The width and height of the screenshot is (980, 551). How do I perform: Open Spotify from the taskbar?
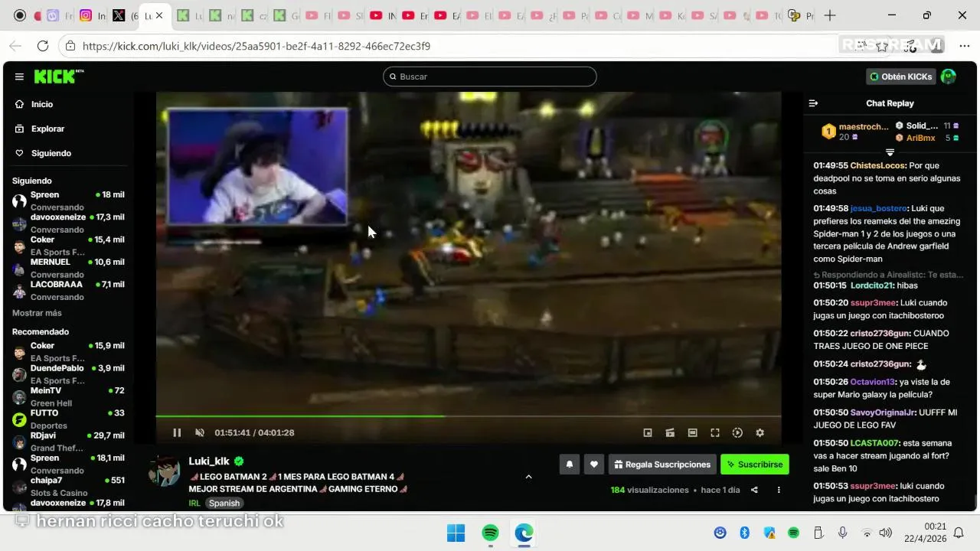[x=491, y=533]
